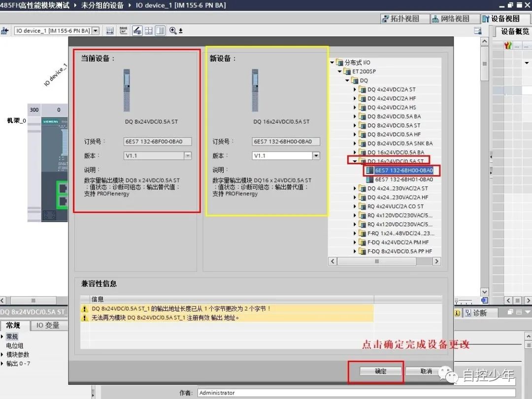Image resolution: width=532 pixels, height=399 pixels.
Task: Click folder icon of DQ 4x24..230VAC/2A HF
Action: pos(362,197)
